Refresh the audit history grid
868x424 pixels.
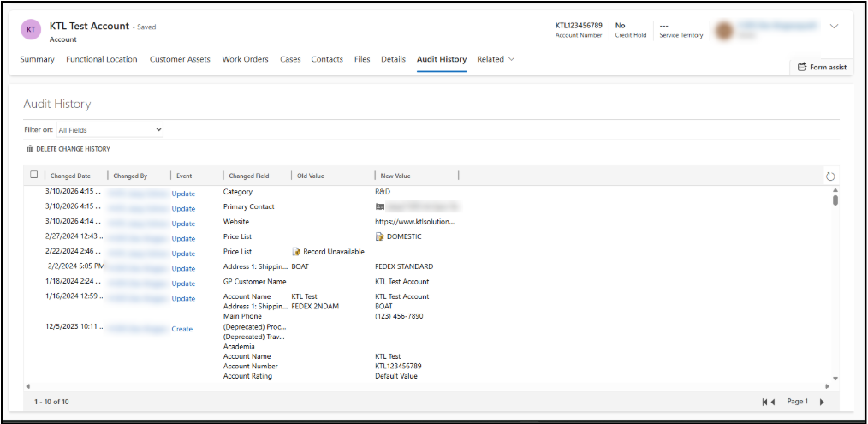(829, 176)
